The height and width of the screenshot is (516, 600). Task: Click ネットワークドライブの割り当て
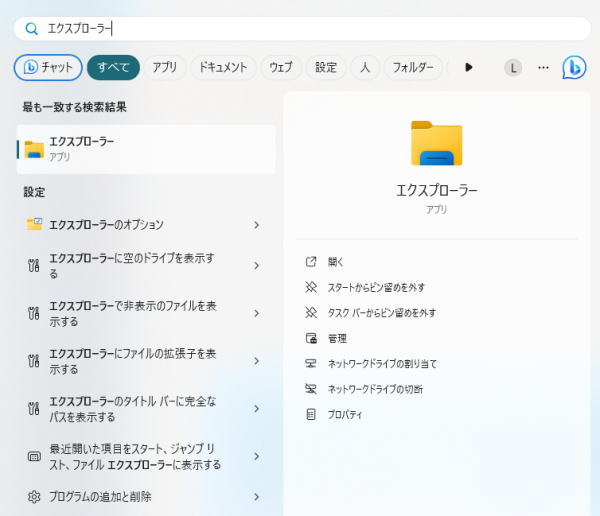(382, 364)
